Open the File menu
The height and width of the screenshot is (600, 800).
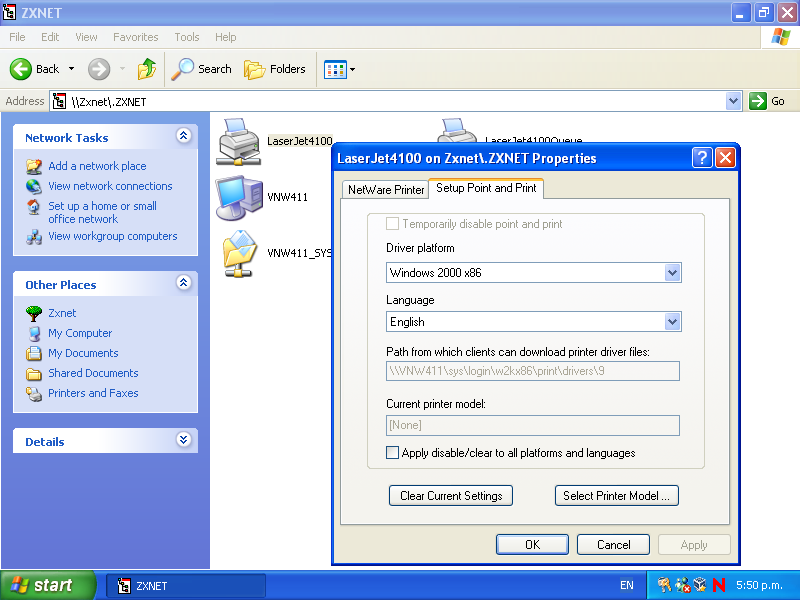[x=17, y=37]
